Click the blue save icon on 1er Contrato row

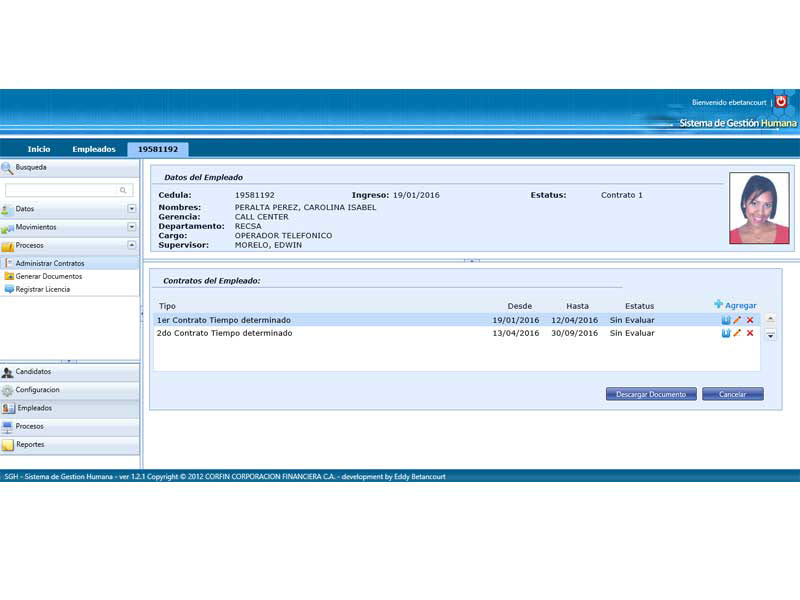(x=726, y=320)
